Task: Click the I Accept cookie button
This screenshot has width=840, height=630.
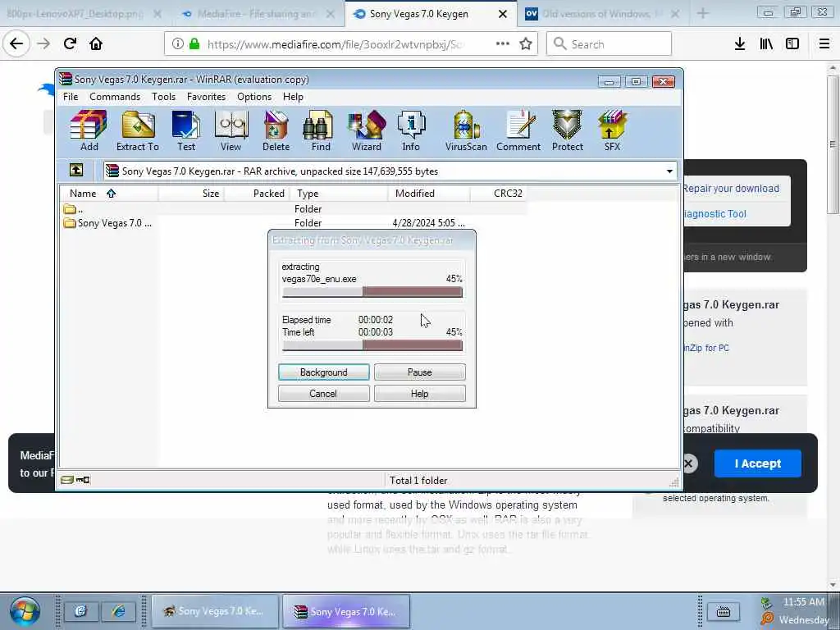Action: (x=757, y=463)
